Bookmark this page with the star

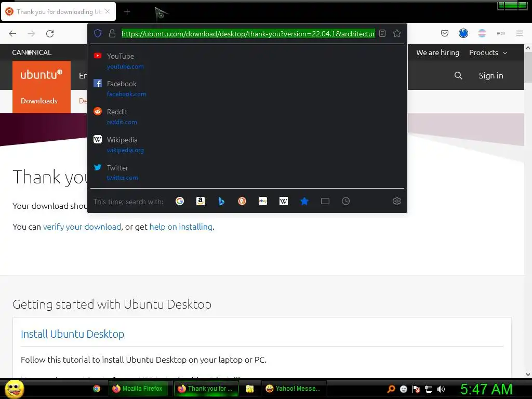click(x=396, y=33)
